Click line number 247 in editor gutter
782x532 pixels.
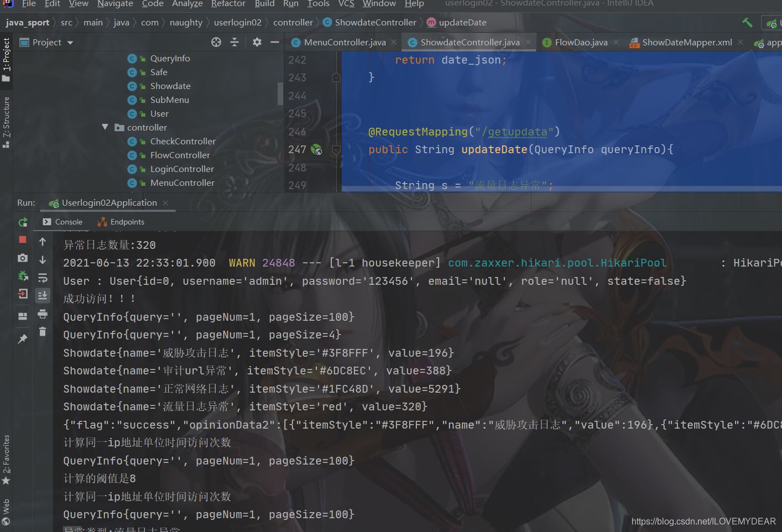[x=299, y=149]
